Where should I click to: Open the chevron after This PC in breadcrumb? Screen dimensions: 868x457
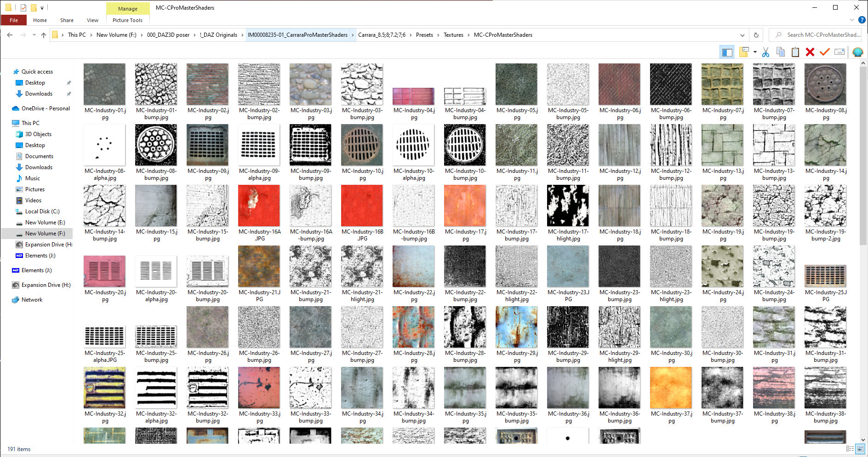tap(91, 35)
